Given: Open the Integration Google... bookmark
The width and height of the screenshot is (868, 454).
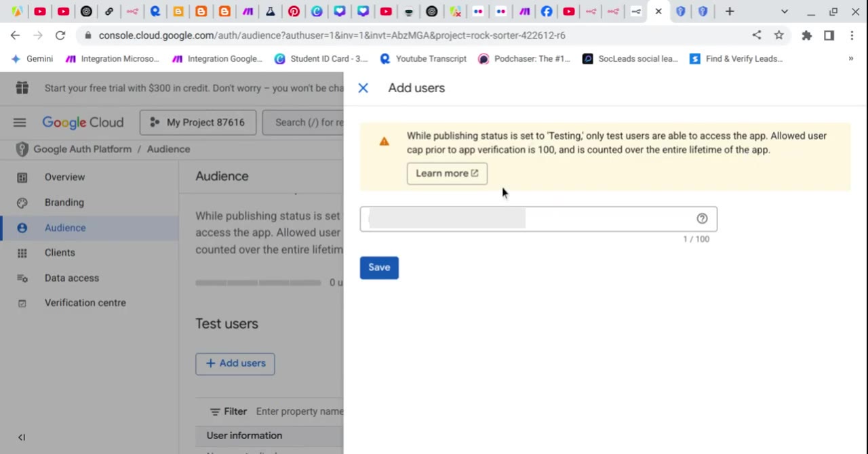Looking at the screenshot, I should (x=217, y=59).
